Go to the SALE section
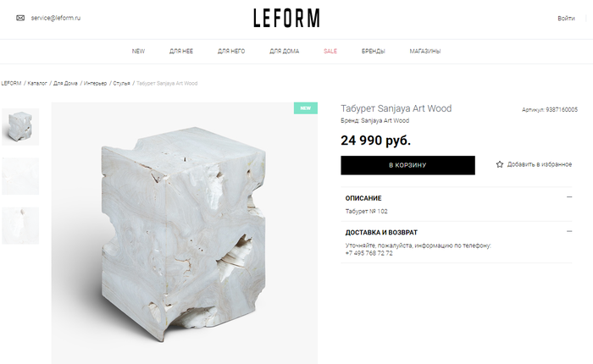593x364 pixels. point(330,51)
